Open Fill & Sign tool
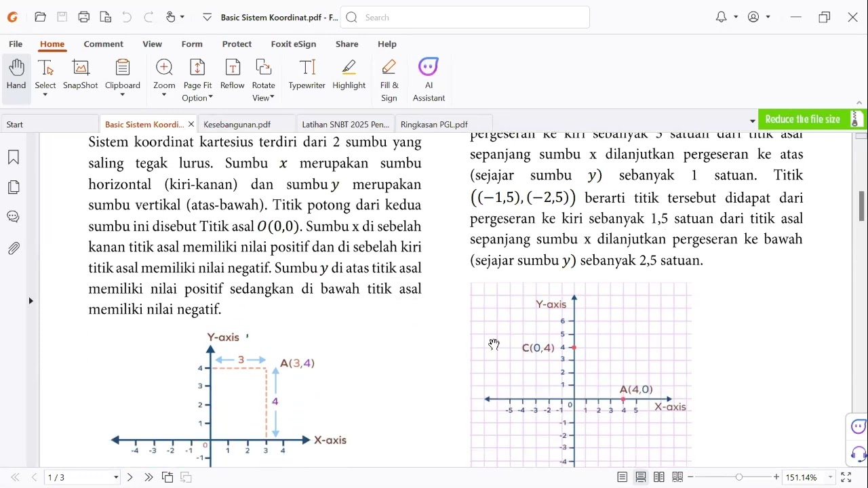Viewport: 868px width, 488px height. pyautogui.click(x=389, y=80)
